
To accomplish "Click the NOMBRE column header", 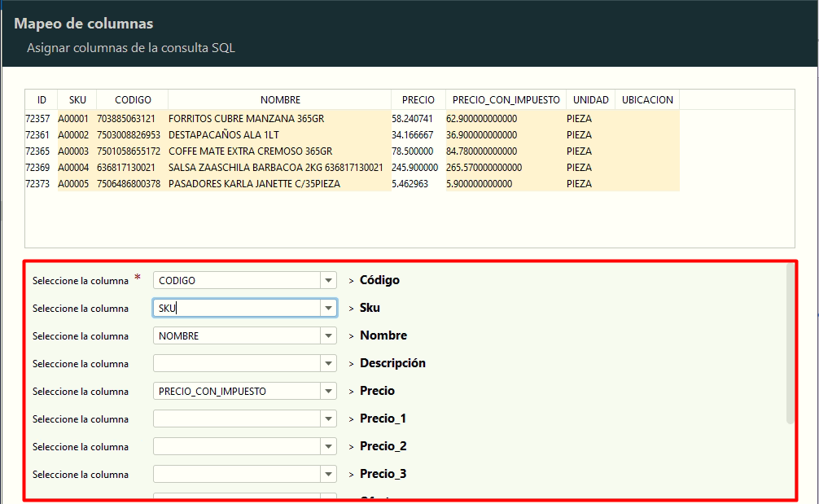I will point(280,99).
